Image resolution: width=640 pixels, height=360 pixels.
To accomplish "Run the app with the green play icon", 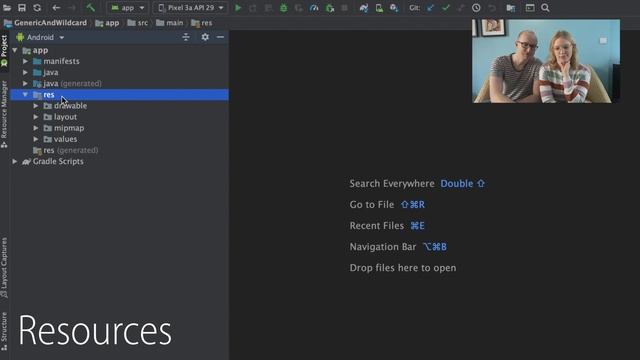I will (238, 8).
